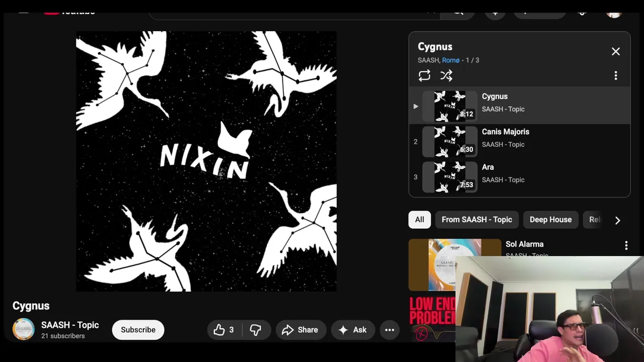Open Low End Problems video thumbnail
Viewport: 644px width, 362px height.
tap(433, 318)
